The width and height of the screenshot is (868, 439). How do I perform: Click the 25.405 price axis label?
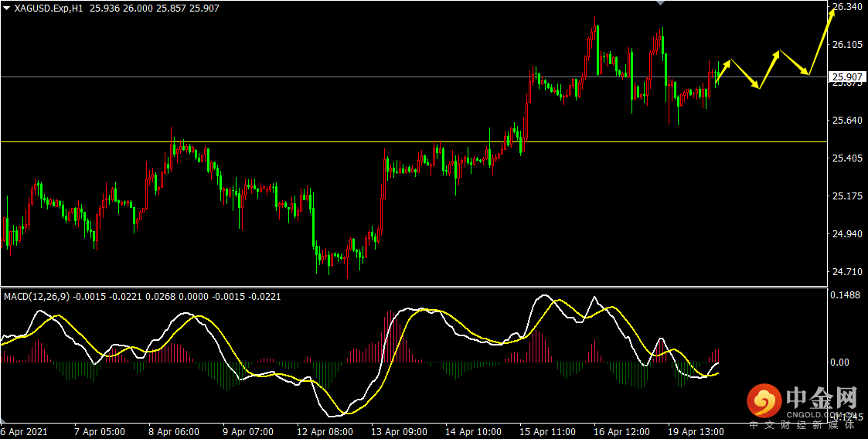[x=848, y=159]
